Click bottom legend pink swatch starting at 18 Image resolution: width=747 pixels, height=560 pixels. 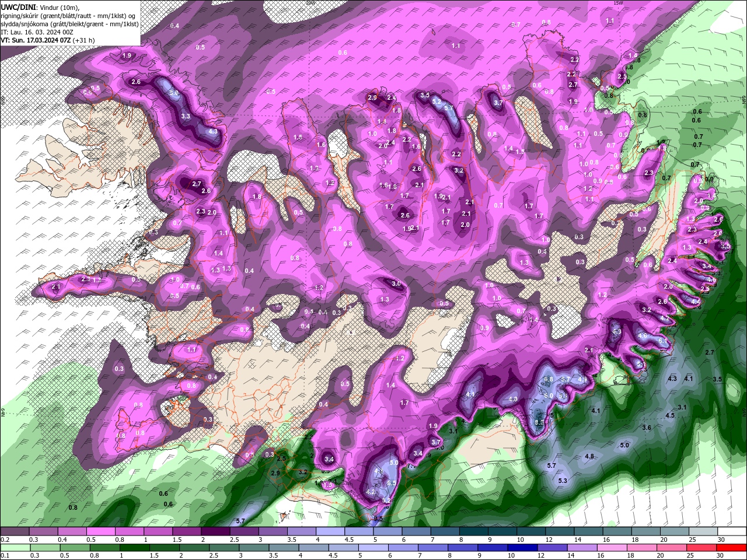tap(642, 548)
